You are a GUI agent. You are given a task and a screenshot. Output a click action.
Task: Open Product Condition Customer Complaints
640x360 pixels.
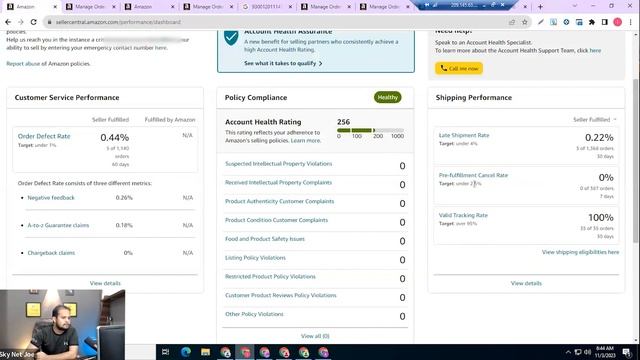pos(276,220)
